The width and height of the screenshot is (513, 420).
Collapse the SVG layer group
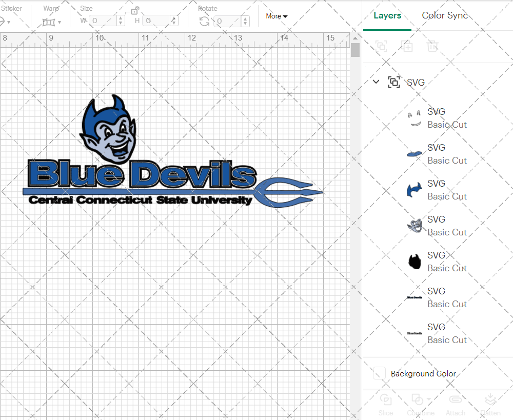376,82
